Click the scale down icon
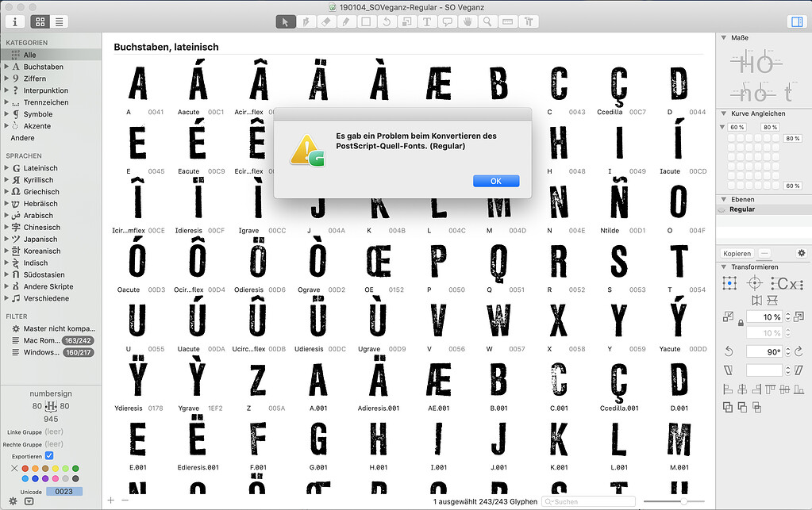812x510 pixels. pyautogui.click(x=728, y=316)
